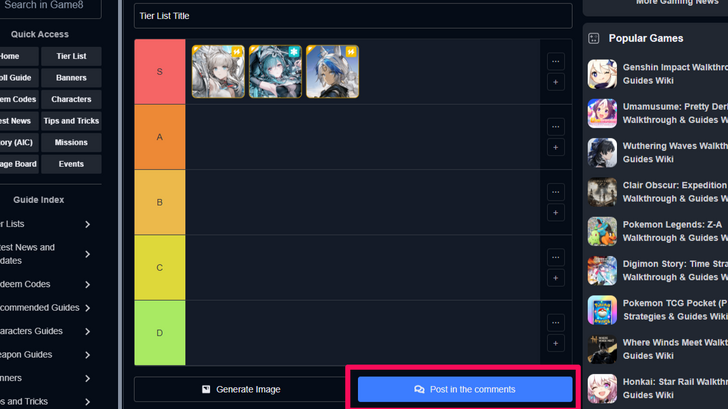Open the D tier options menu

(555, 323)
